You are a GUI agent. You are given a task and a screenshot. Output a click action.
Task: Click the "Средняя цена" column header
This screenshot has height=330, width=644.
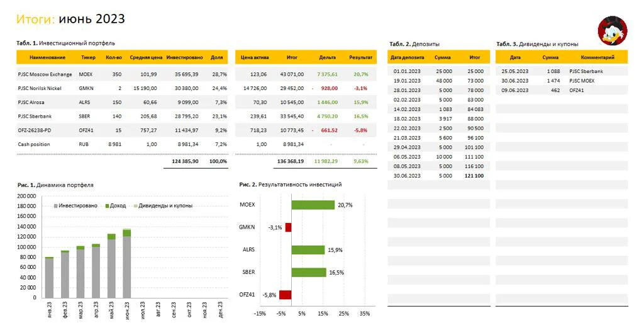coord(146,57)
